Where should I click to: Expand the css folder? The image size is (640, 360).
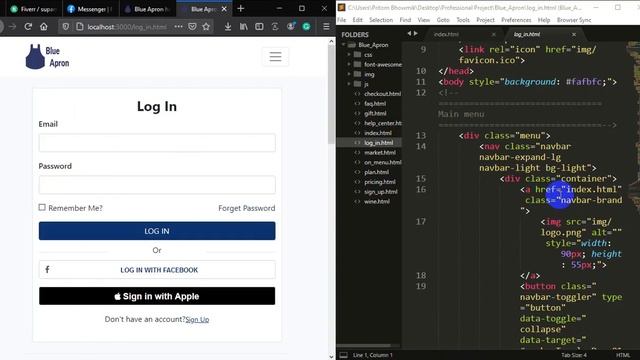point(349,54)
